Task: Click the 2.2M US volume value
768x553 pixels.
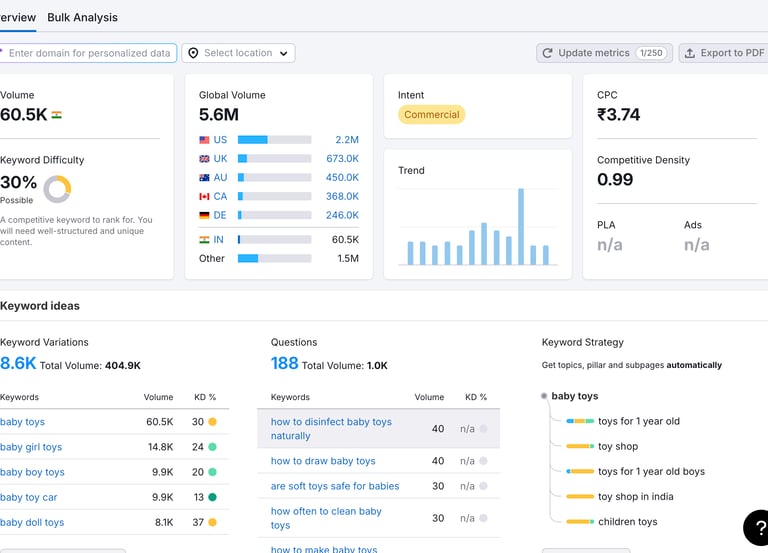Action: pyautogui.click(x=347, y=140)
